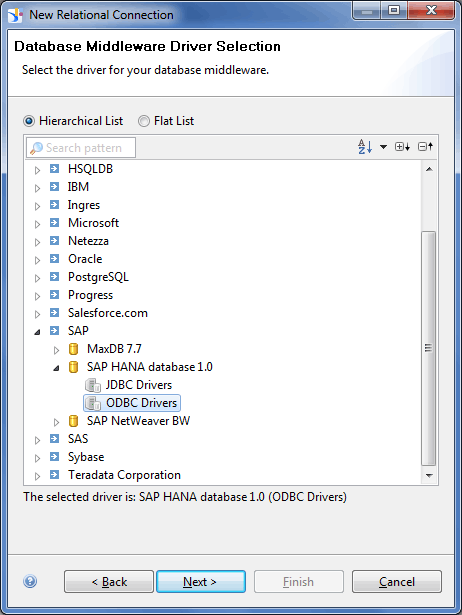Screen dimensions: 462x615
Task: Click the JDBC Drivers server icon
Action: 93,385
